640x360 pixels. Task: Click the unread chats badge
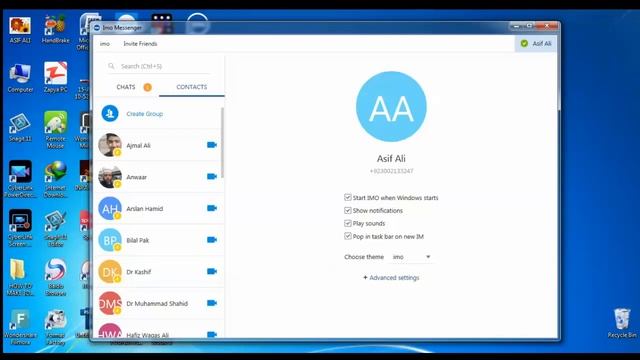pos(147,87)
